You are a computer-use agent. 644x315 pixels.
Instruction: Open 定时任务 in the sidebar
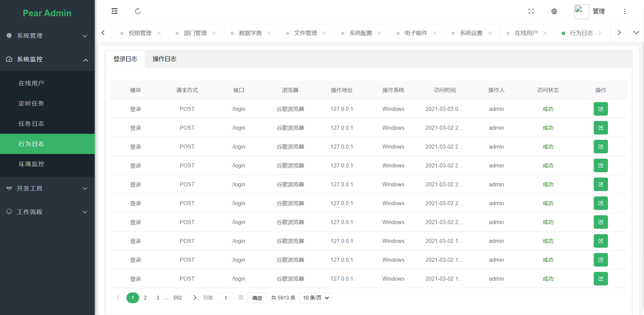(47, 103)
